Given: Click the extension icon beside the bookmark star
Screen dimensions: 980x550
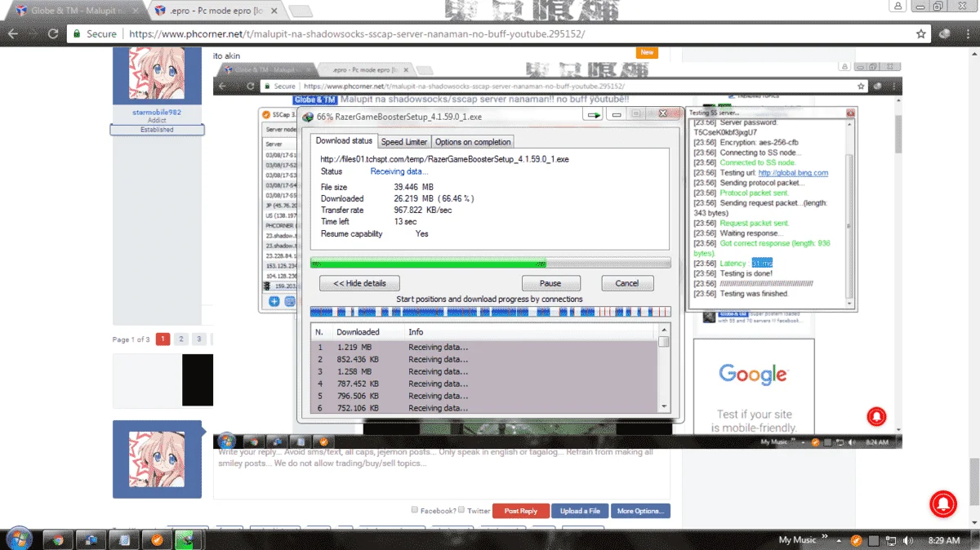Looking at the screenshot, I should coord(945,34).
